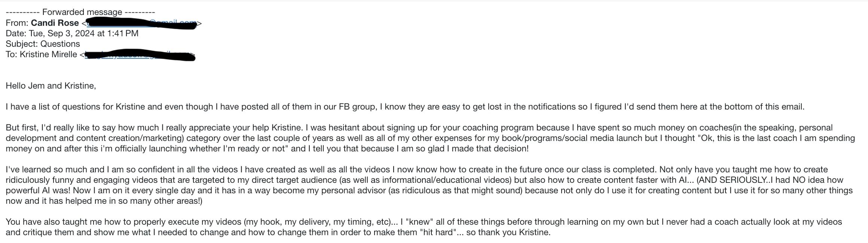Viewport: 868px width, 243px height.
Task: Click the paragraph starting "You have also taught"
Action: tap(424, 227)
